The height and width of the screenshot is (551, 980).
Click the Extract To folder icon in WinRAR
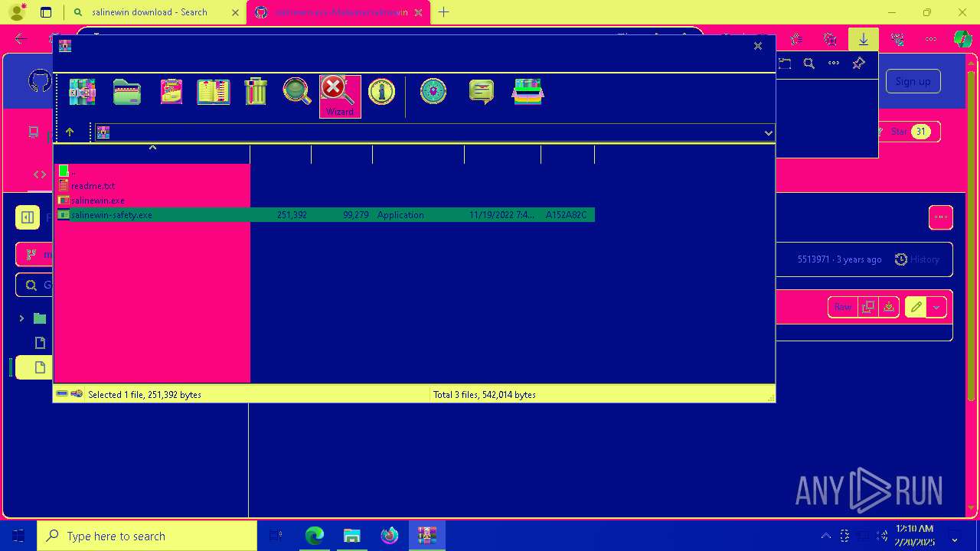[127, 92]
